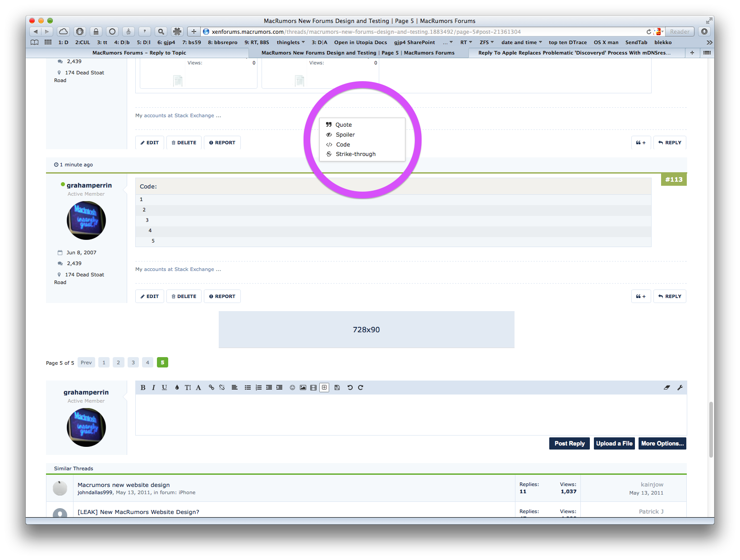
Task: Insert media using the film-strip icon
Action: [313, 387]
